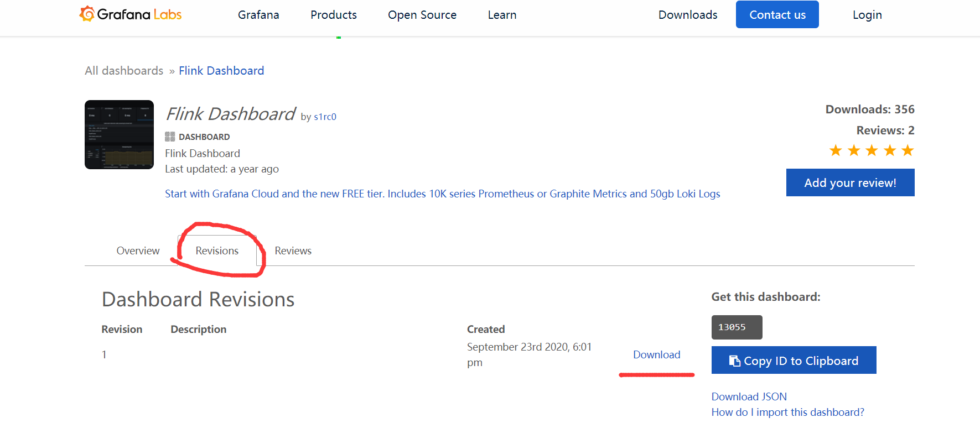Switch to the Reviews tab
This screenshot has height=428, width=980.
(x=293, y=250)
